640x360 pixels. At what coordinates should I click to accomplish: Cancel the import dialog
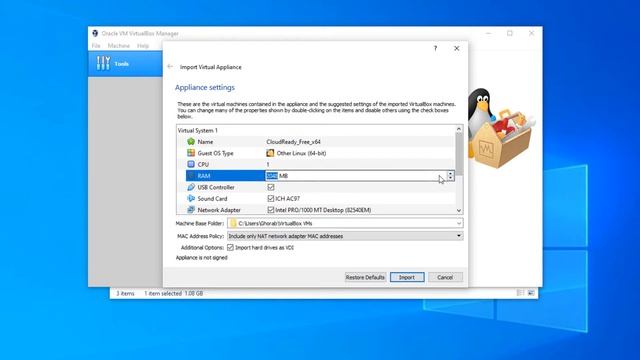click(x=445, y=277)
